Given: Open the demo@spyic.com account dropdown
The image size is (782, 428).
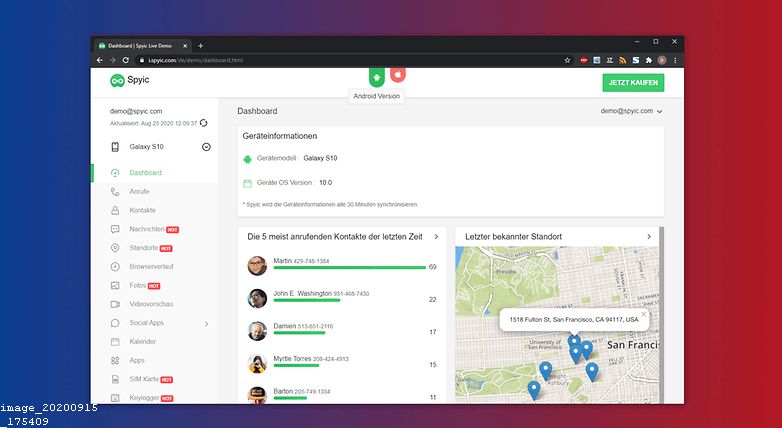Looking at the screenshot, I should tap(631, 111).
